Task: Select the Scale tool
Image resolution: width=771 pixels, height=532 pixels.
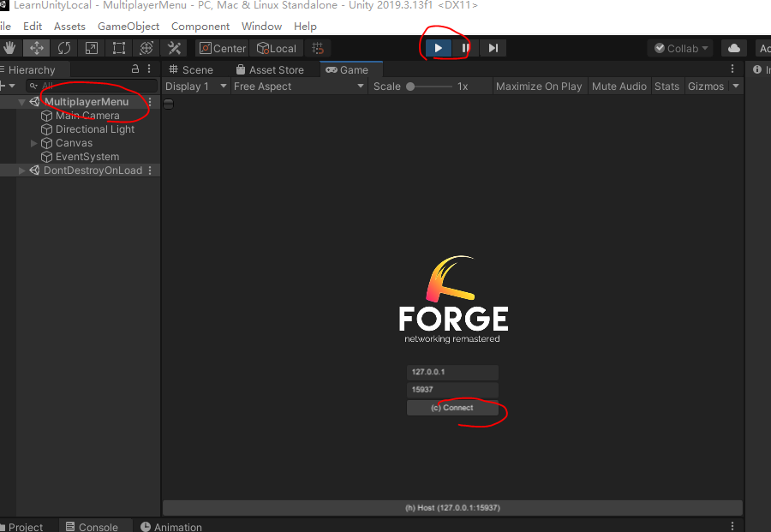Action: click(92, 48)
